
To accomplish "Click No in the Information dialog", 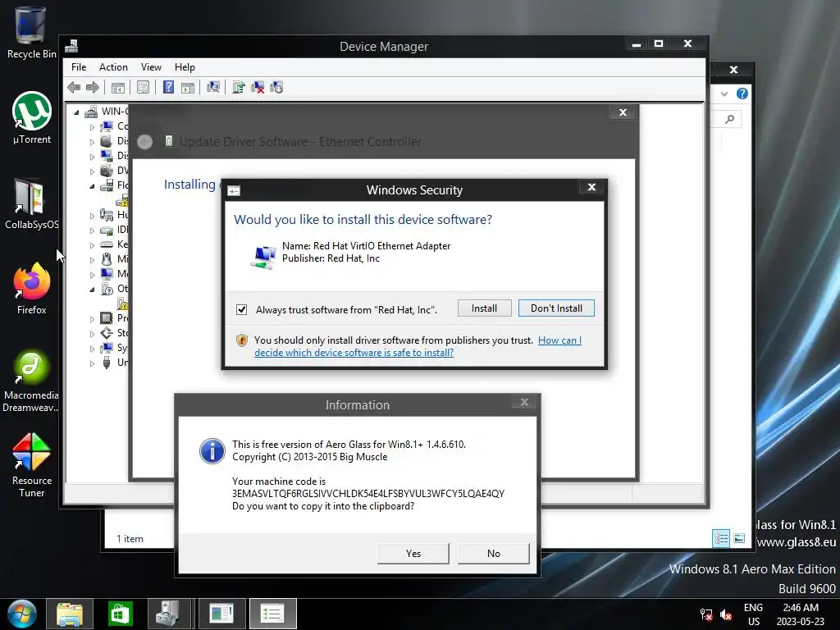I will 493,554.
